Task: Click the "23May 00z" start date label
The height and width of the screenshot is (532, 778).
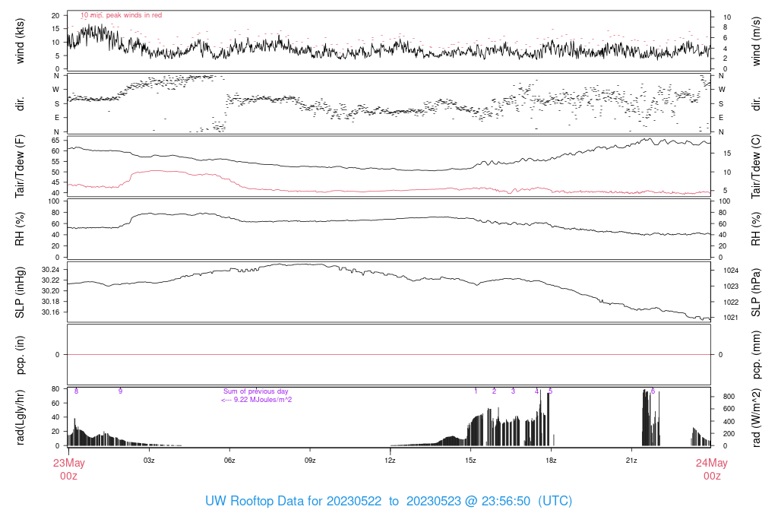Action: 69,470
